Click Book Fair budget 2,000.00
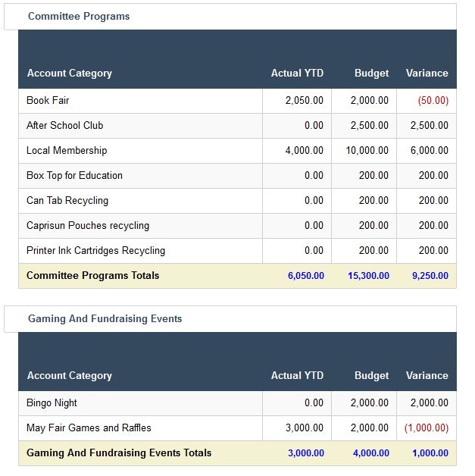475x476 pixels. [370, 101]
